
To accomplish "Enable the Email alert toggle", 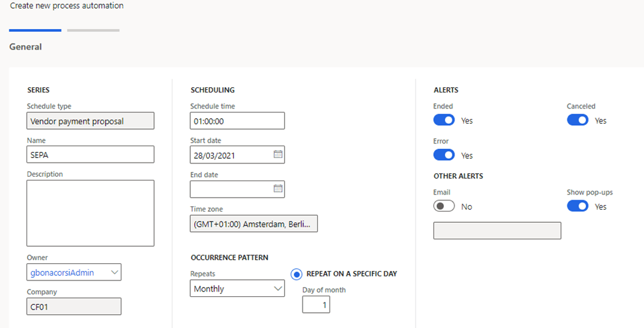I will click(444, 206).
